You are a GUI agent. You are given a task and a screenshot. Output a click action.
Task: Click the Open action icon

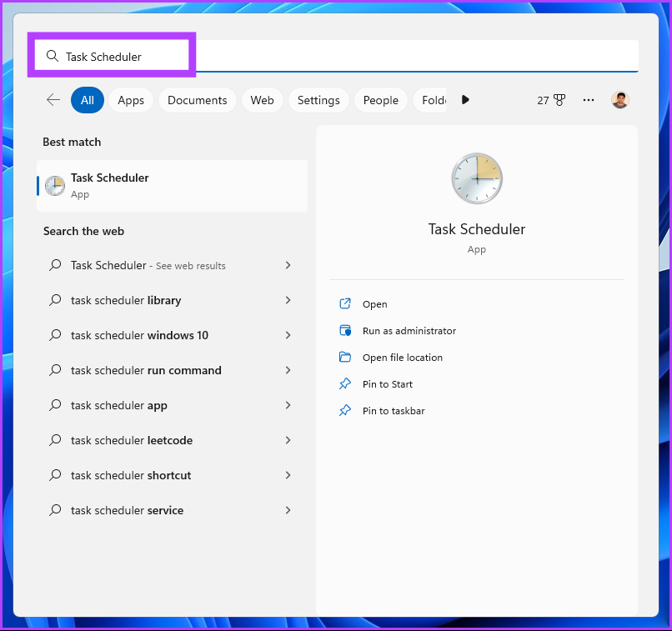pos(345,303)
